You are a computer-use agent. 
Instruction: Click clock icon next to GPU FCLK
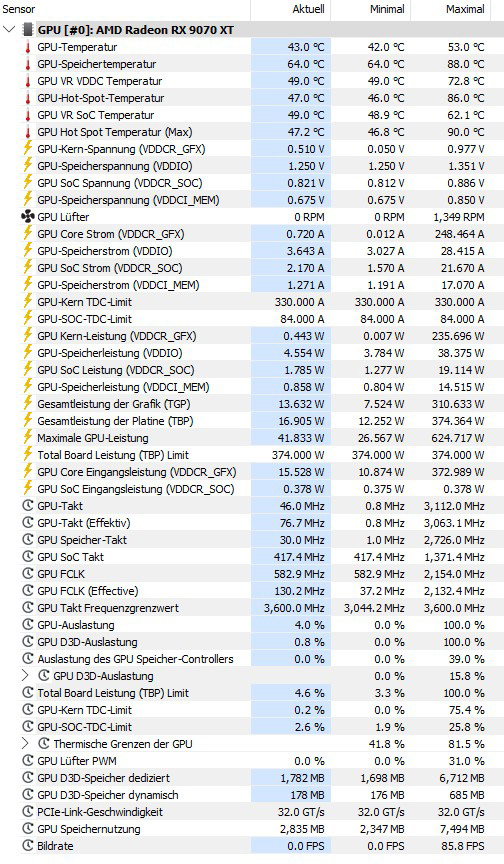pos(28,574)
